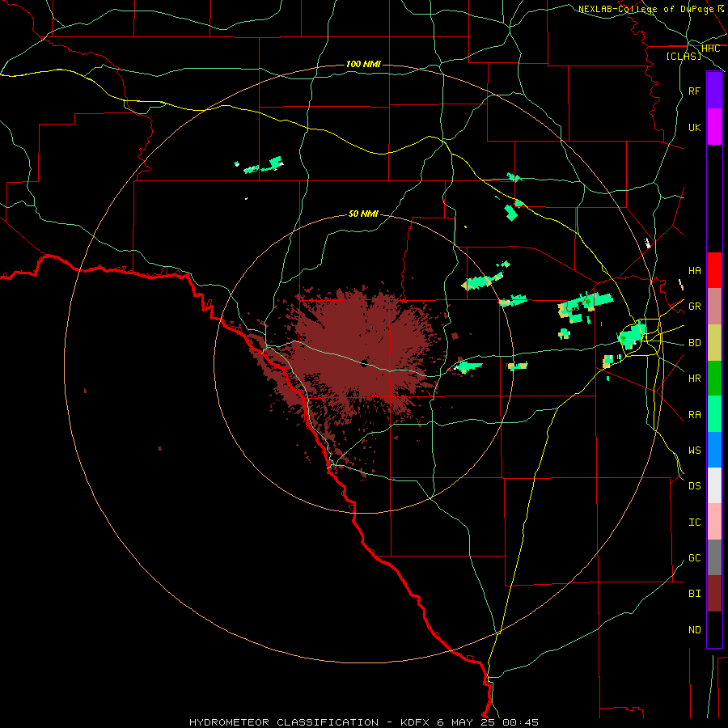Click the WS legend label
This screenshot has width=728, height=728.
pyautogui.click(x=695, y=451)
